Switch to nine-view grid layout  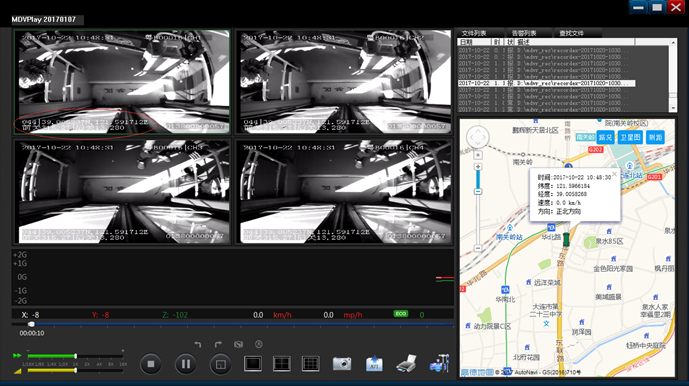coord(311,364)
